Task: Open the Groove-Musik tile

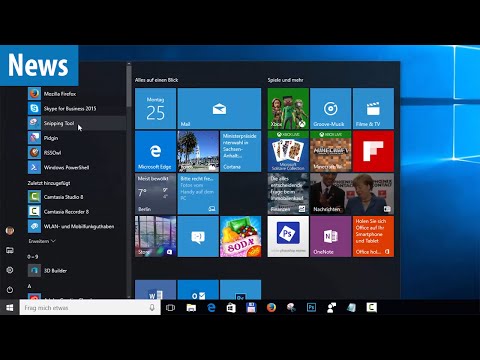Action: tap(331, 108)
